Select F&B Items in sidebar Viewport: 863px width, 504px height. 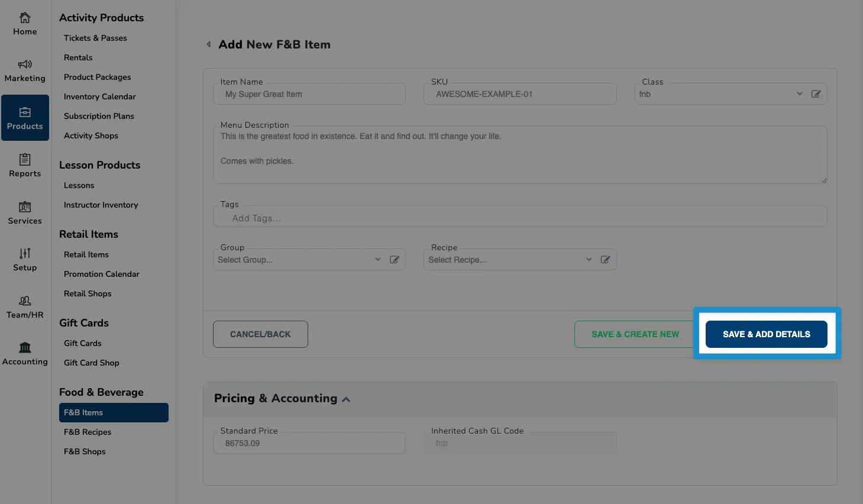coord(114,412)
